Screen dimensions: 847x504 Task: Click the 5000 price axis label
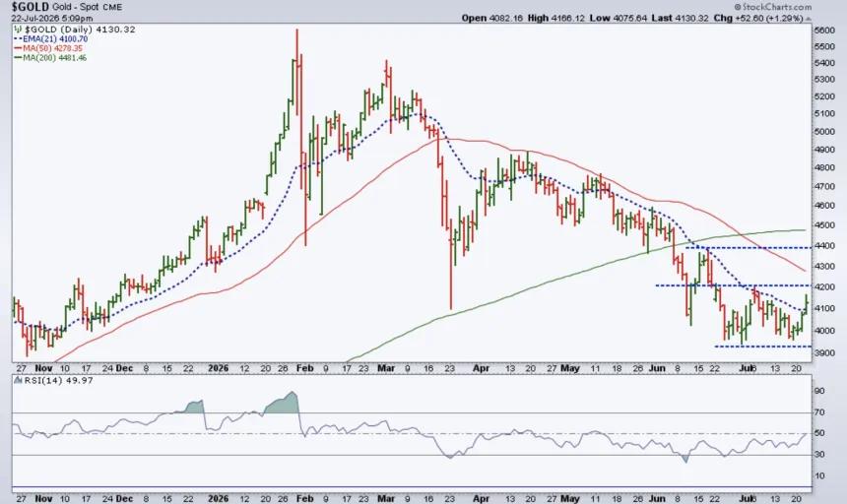click(x=824, y=131)
